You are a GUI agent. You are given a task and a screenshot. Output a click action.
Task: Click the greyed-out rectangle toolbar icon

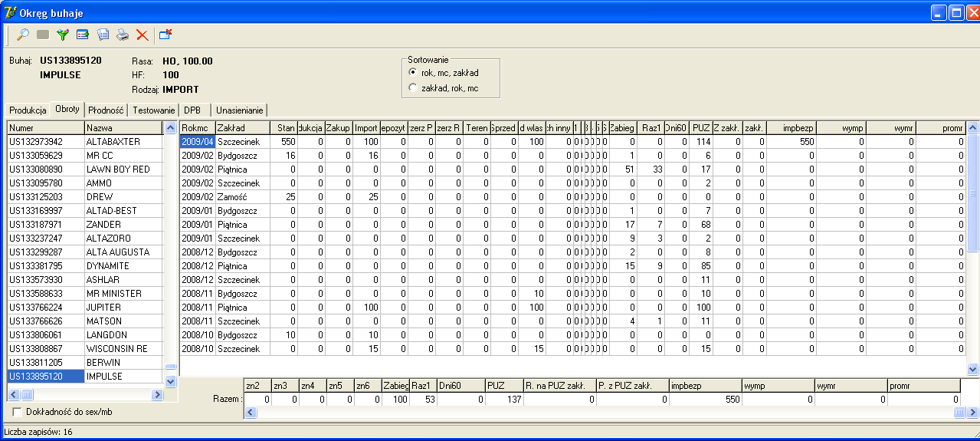[x=43, y=35]
